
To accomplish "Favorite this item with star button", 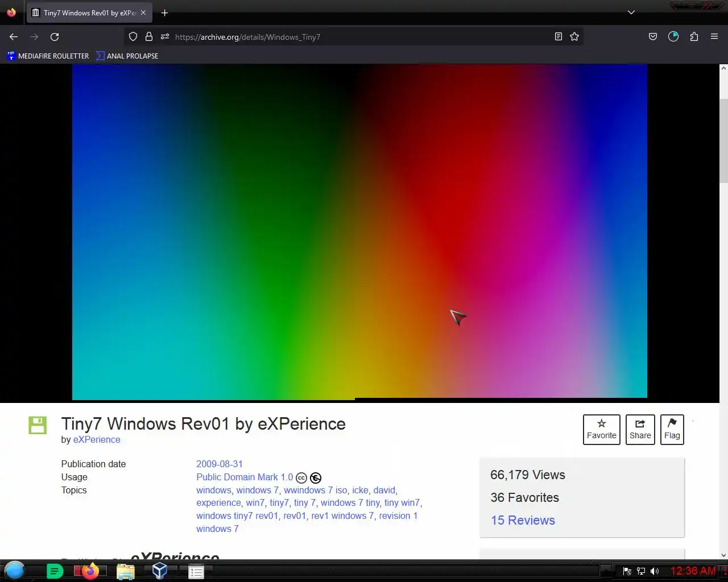I will click(x=602, y=430).
